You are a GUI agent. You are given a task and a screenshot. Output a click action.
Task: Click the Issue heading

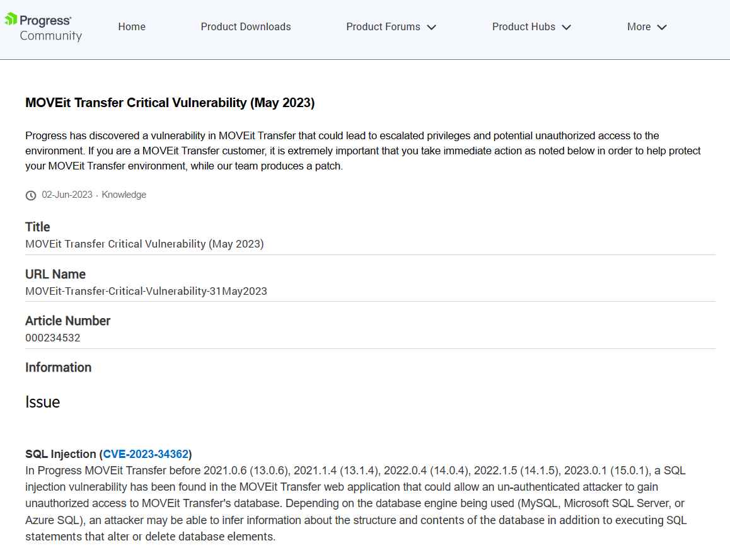coord(42,402)
